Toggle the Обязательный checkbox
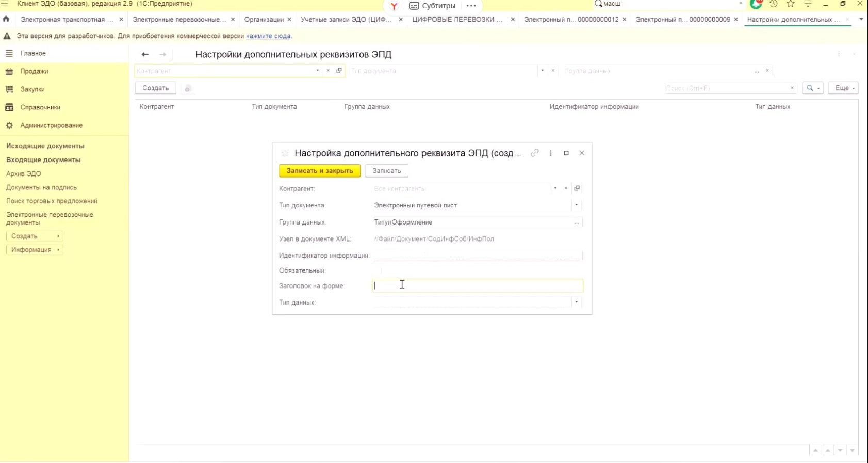This screenshot has width=868, height=463. (x=380, y=270)
